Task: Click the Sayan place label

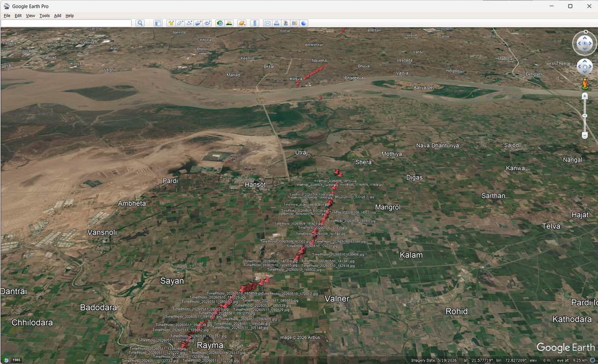Action: [172, 281]
